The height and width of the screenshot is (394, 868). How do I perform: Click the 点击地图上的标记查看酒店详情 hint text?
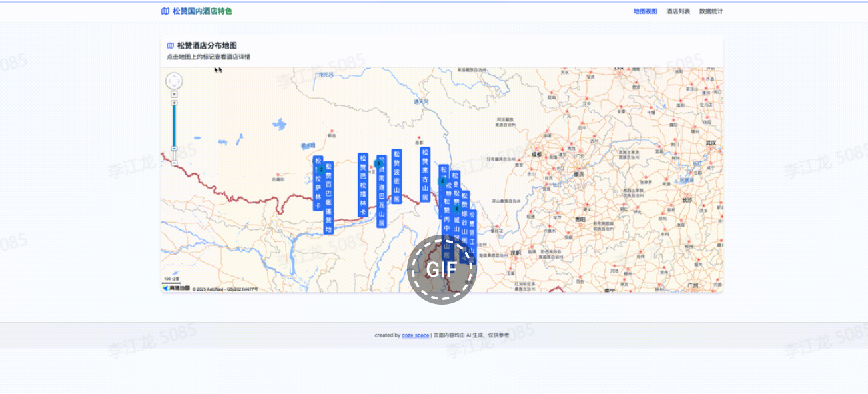coord(209,57)
